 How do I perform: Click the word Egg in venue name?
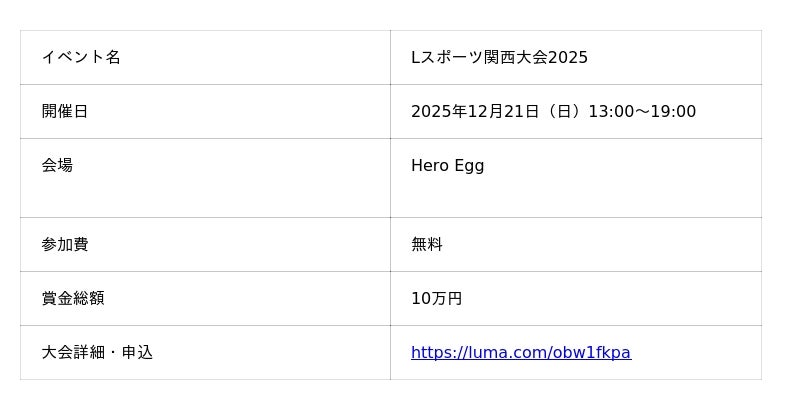tap(469, 166)
